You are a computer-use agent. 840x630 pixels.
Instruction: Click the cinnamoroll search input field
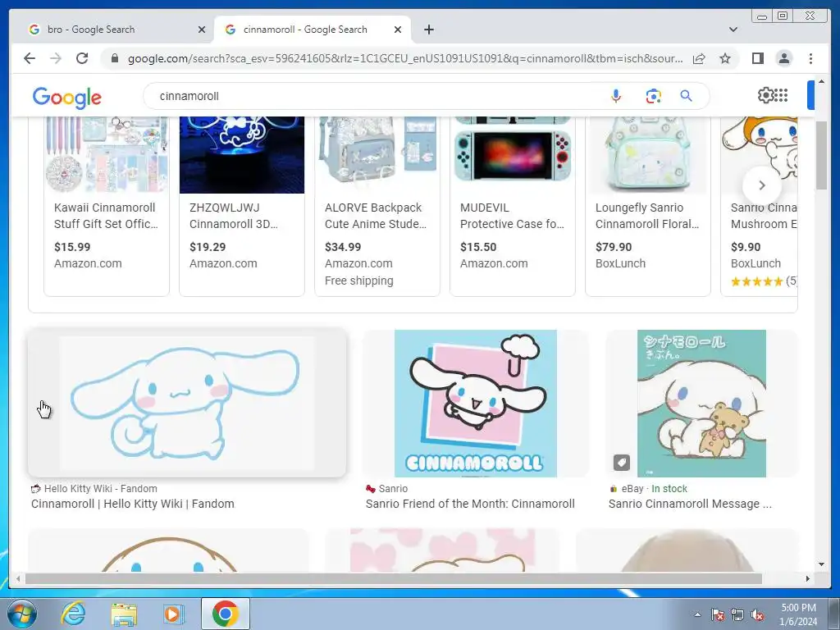375,97
